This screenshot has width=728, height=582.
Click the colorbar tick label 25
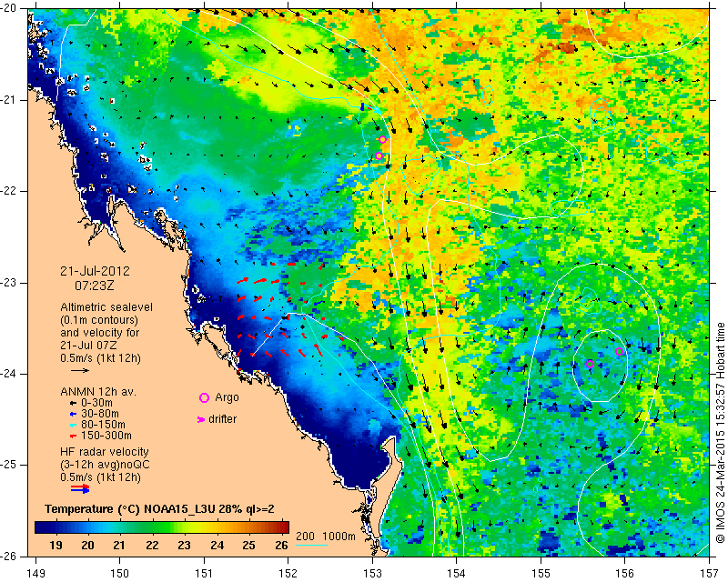pyautogui.click(x=248, y=546)
